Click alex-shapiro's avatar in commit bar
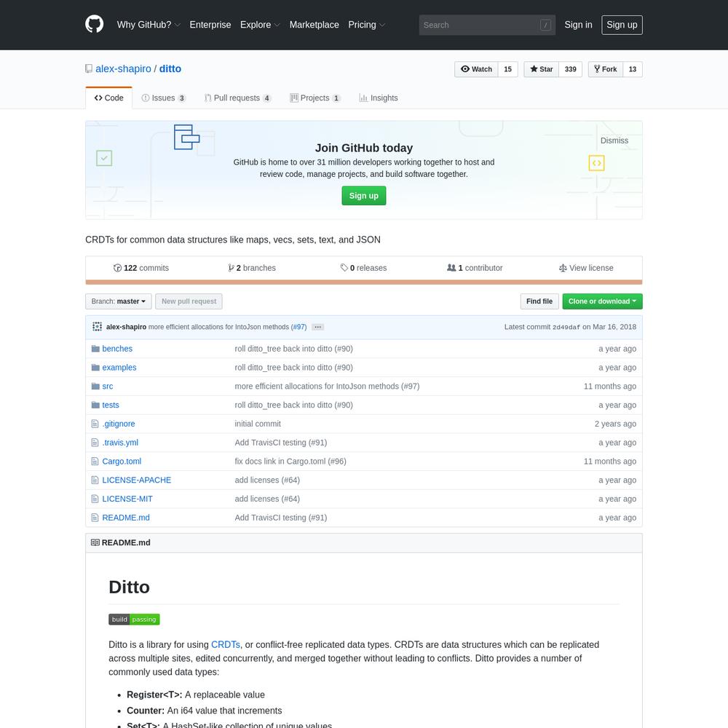The image size is (728, 728). (97, 327)
